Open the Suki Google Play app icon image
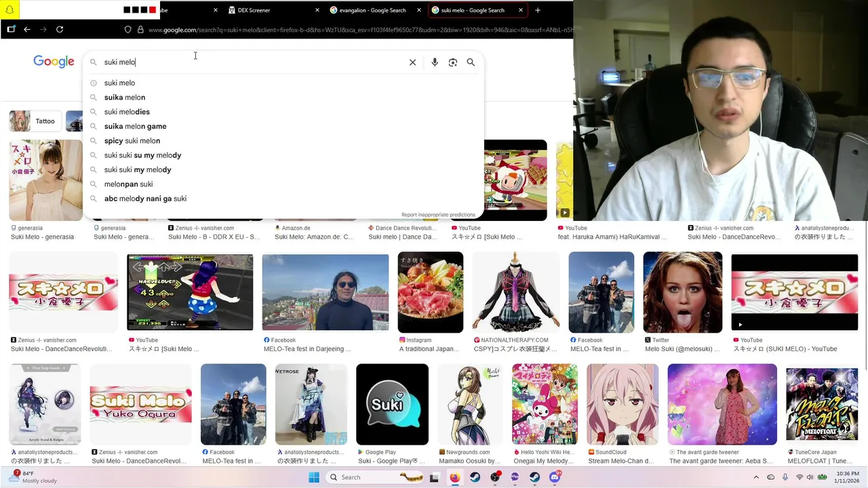This screenshot has width=868, height=488. point(392,405)
